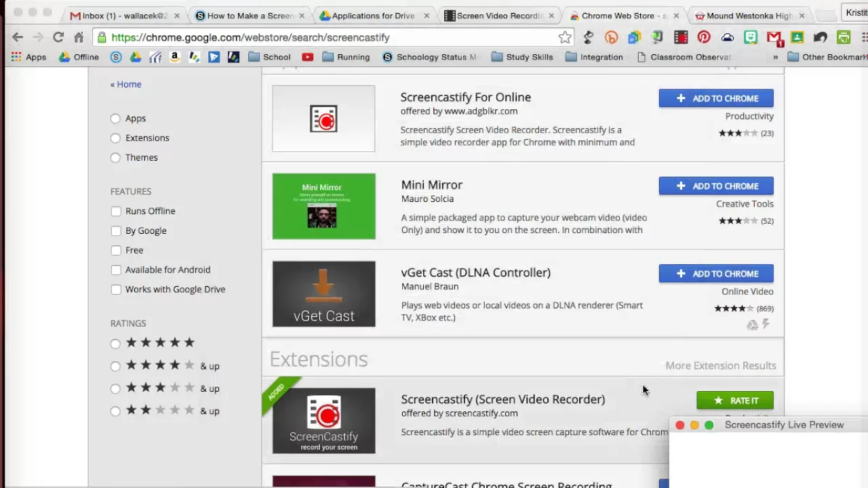The image size is (868, 488).
Task: Check Works with Google Drive checkbox
Action: click(116, 289)
